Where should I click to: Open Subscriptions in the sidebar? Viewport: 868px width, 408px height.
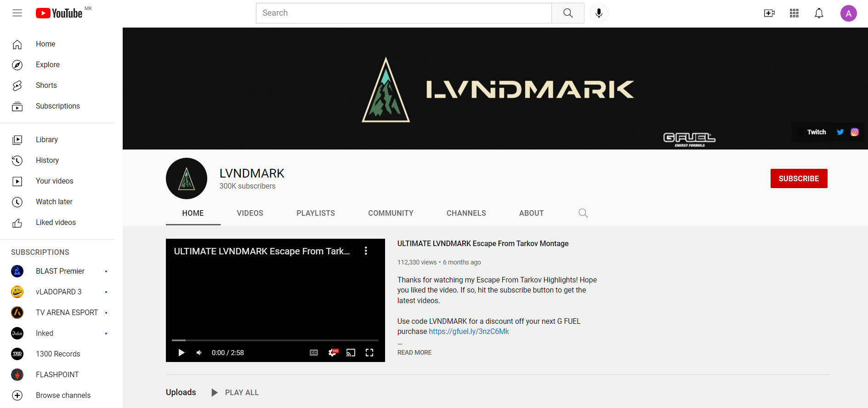[57, 106]
